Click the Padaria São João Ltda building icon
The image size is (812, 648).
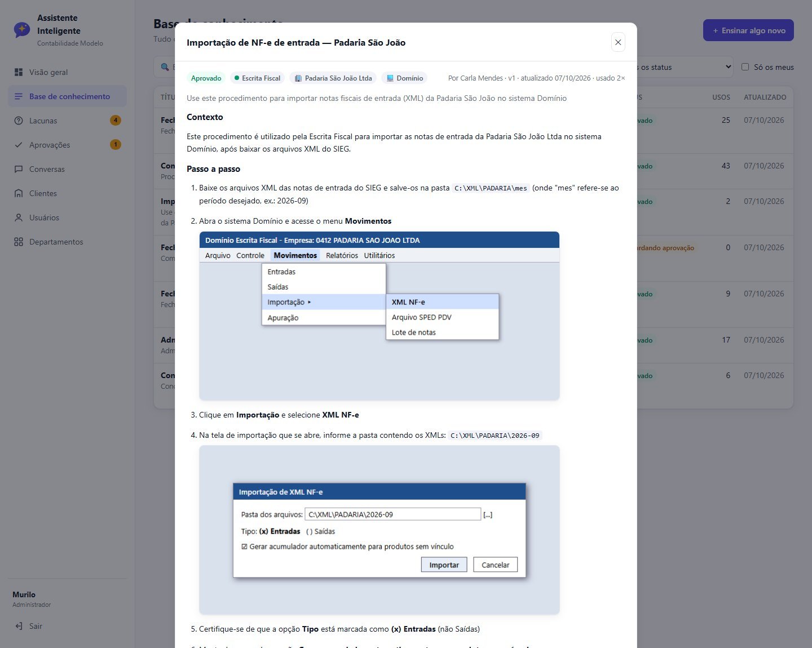298,78
